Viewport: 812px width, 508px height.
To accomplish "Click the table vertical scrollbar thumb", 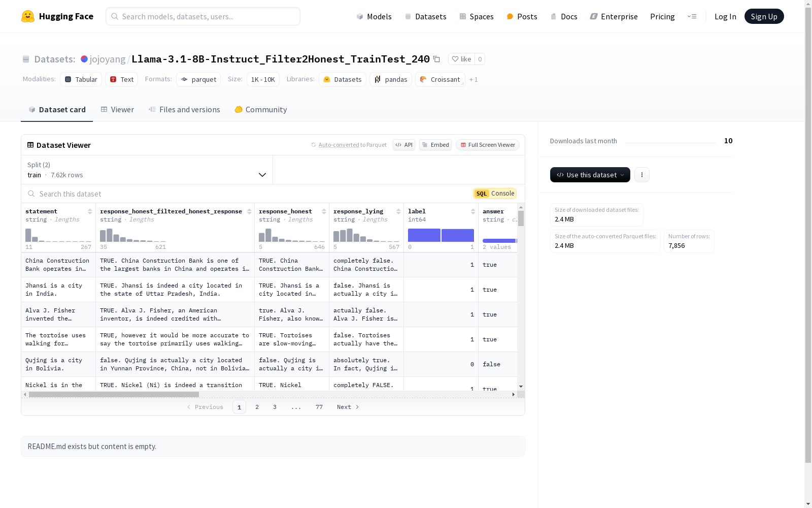I will 521,218.
